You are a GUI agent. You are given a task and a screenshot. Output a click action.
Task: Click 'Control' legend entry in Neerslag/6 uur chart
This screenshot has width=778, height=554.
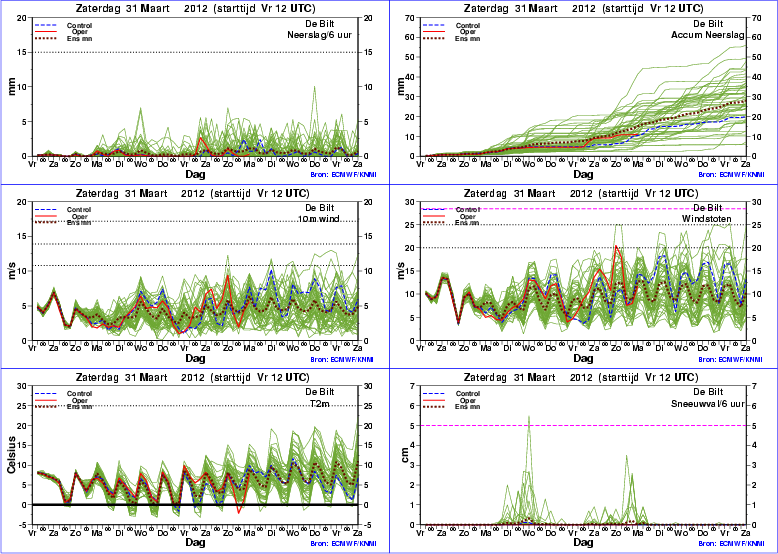[79, 25]
